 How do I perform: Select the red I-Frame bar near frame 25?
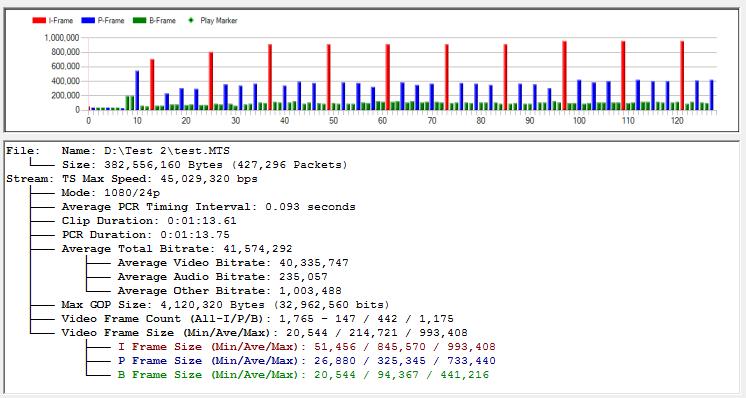pos(211,81)
